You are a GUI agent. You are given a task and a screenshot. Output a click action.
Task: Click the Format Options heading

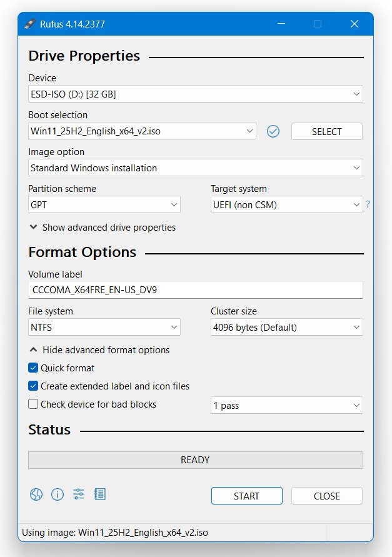pos(83,252)
